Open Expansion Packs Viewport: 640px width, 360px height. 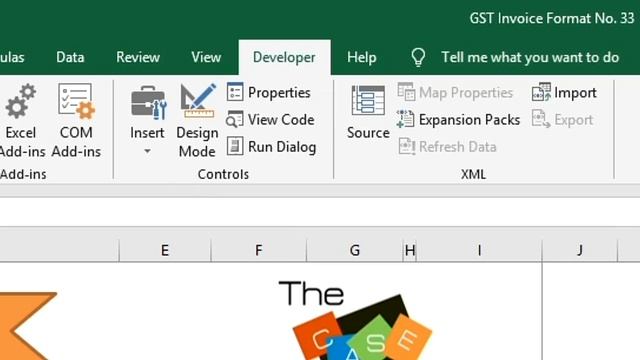458,120
